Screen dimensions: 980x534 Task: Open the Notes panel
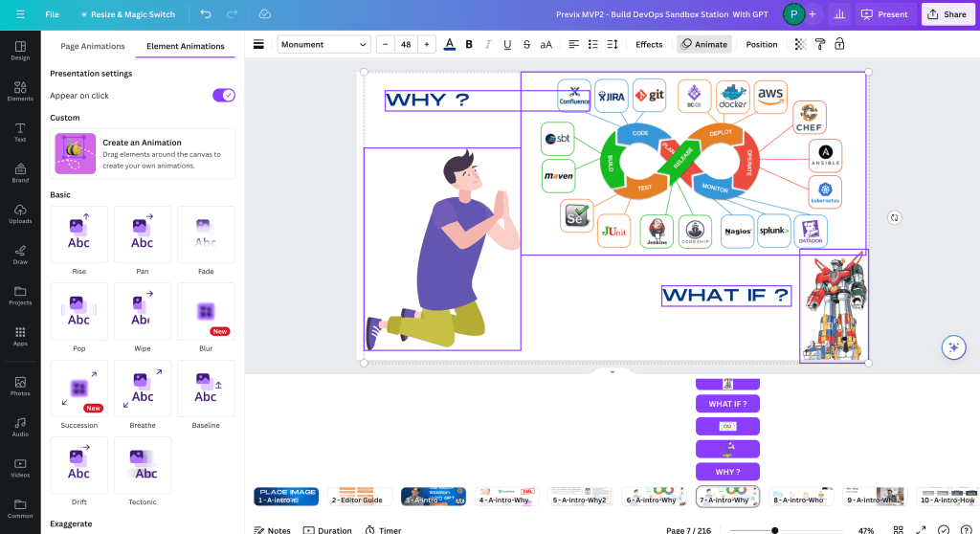tap(272, 530)
